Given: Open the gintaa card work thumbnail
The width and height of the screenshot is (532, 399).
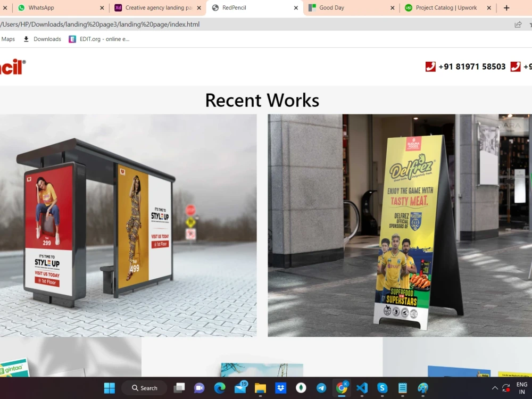Looking at the screenshot, I should click(71, 356).
